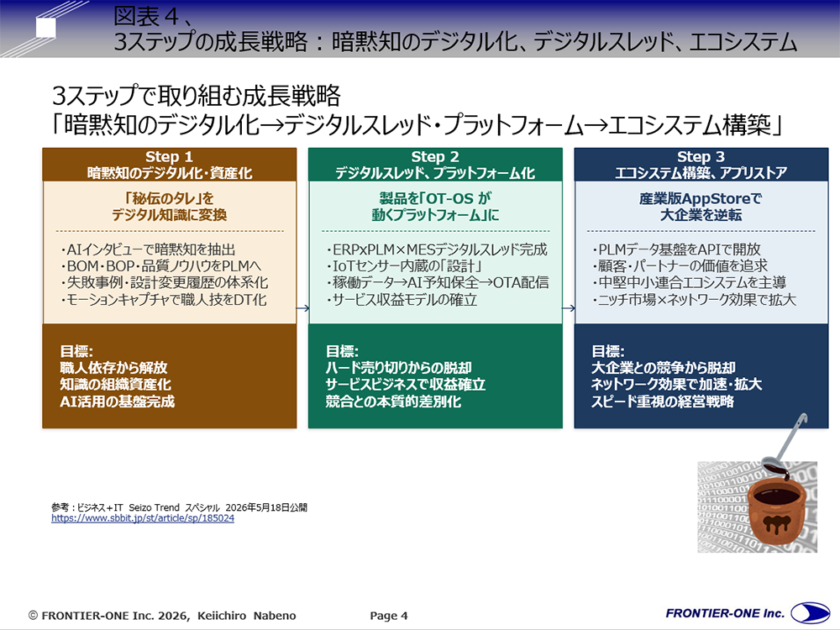This screenshot has height=630, width=840.
Task: Click the goal 競合との本質的差別化
Action: tap(393, 402)
